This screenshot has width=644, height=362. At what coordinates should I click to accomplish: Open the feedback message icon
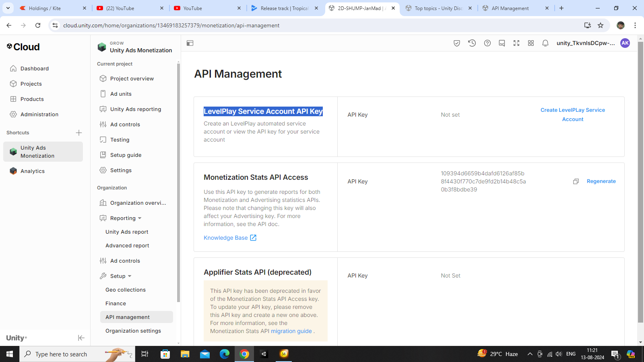tap(502, 43)
